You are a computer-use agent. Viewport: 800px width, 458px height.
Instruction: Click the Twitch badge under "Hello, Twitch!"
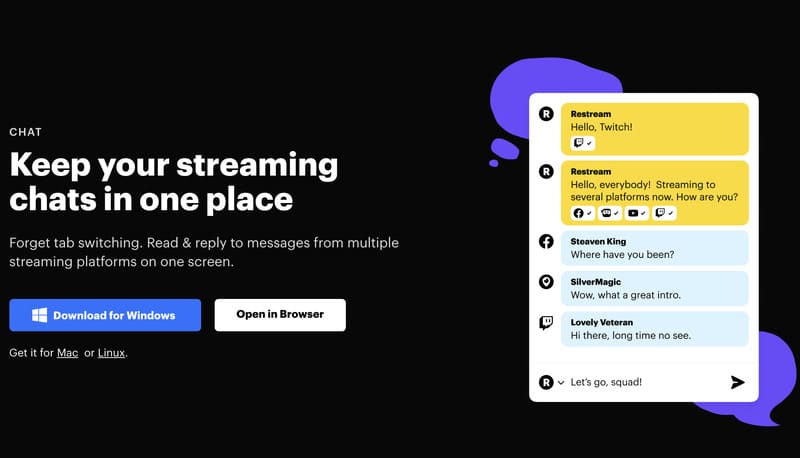click(583, 143)
